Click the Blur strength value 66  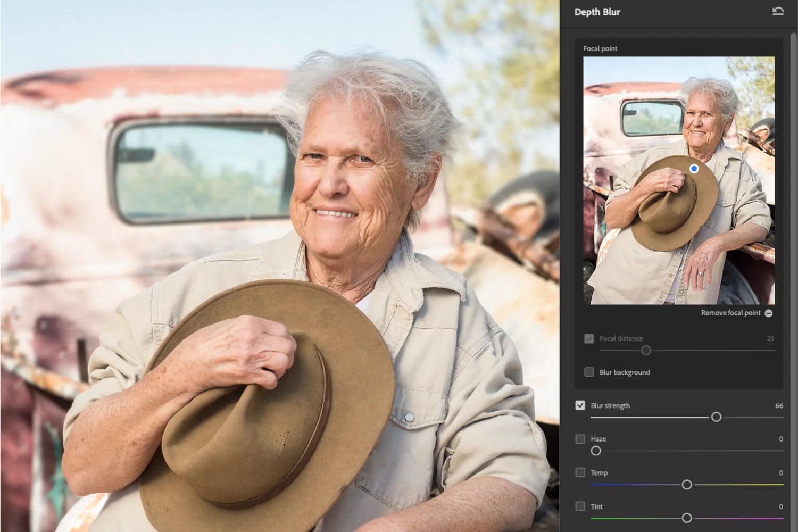pos(779,405)
